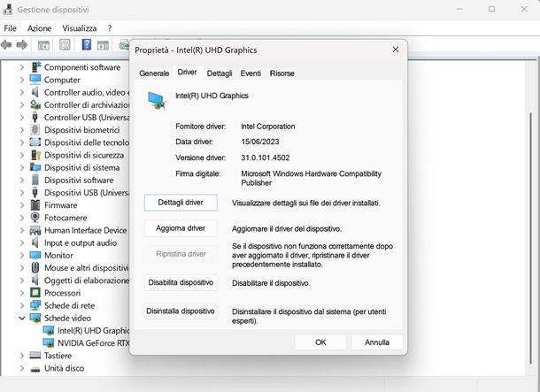Click the Dispositivi biometrici fingerprint icon
The image size is (540, 392).
click(x=35, y=130)
